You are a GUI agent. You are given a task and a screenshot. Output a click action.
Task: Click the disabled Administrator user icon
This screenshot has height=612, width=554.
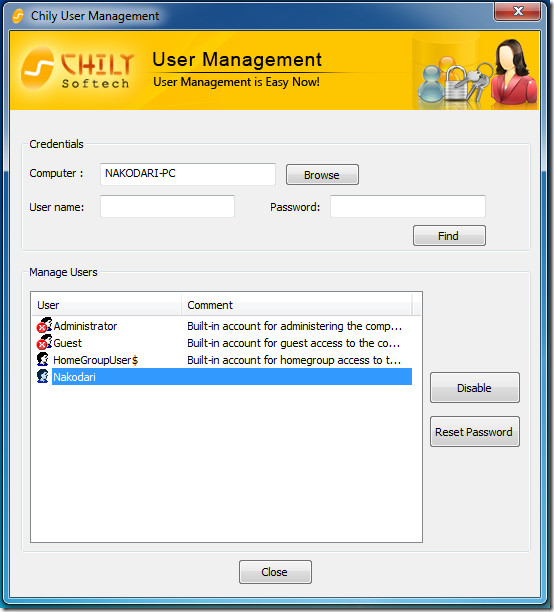[44, 325]
